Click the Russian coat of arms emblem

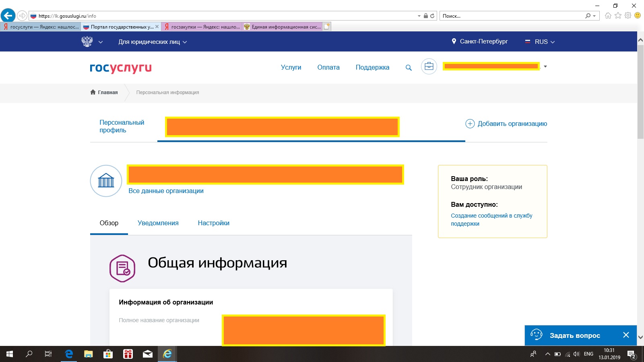point(87,41)
